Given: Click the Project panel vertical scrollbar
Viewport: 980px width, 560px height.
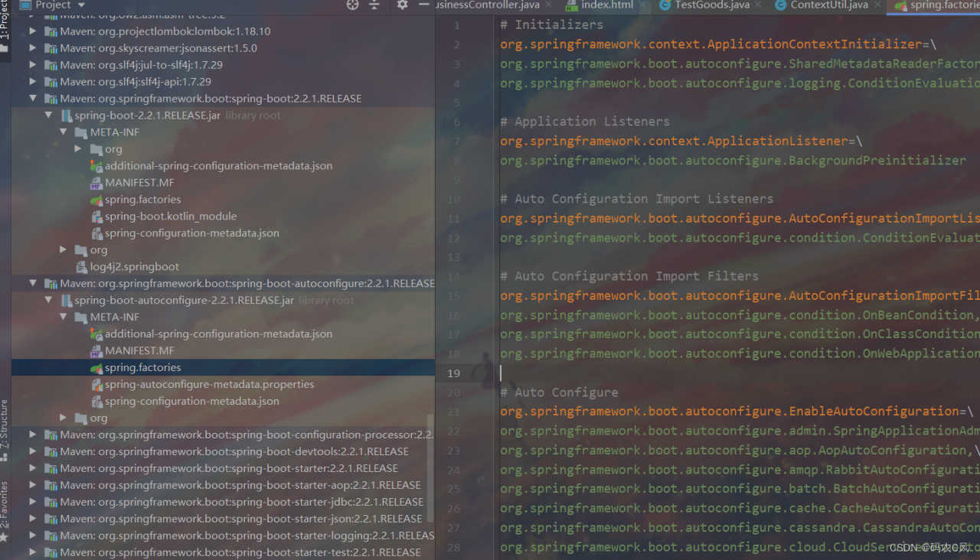Looking at the screenshot, I should (430, 467).
